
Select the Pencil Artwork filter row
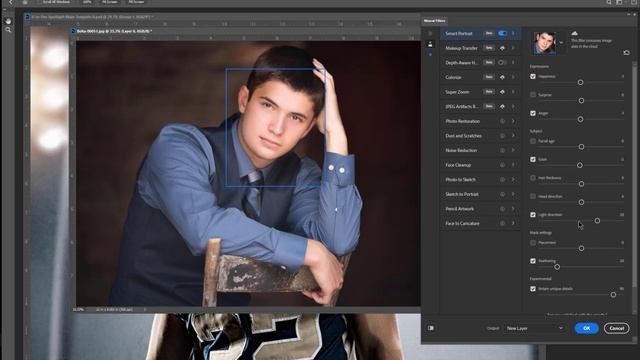click(480, 209)
